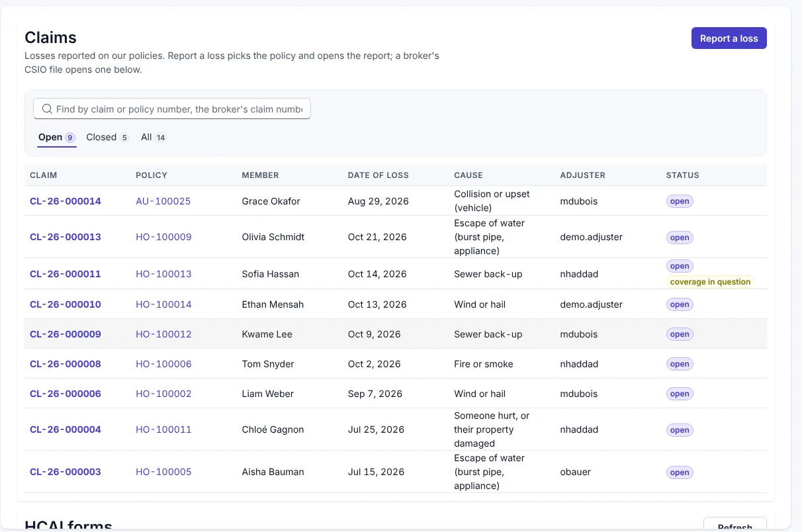802x532 pixels.
Task: Open policy HO-100014
Action: click(163, 304)
